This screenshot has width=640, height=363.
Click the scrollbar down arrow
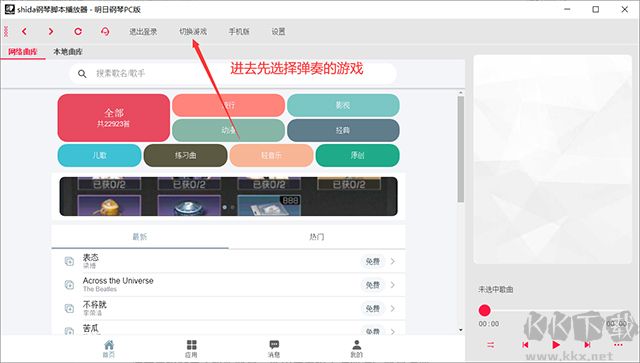tap(461, 330)
